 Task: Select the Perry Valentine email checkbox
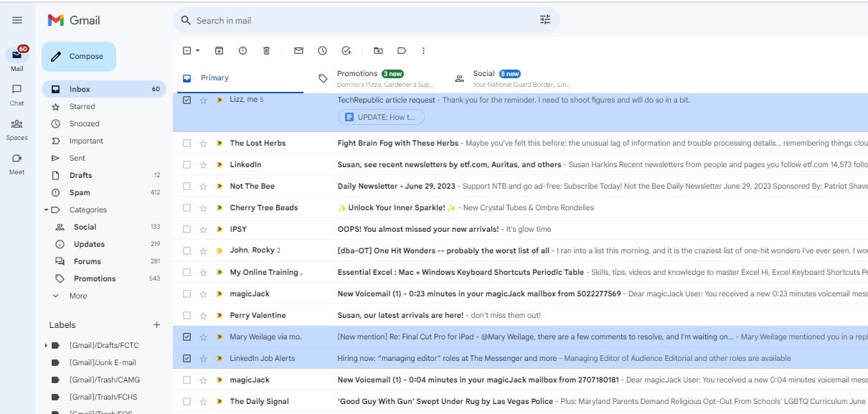point(187,315)
